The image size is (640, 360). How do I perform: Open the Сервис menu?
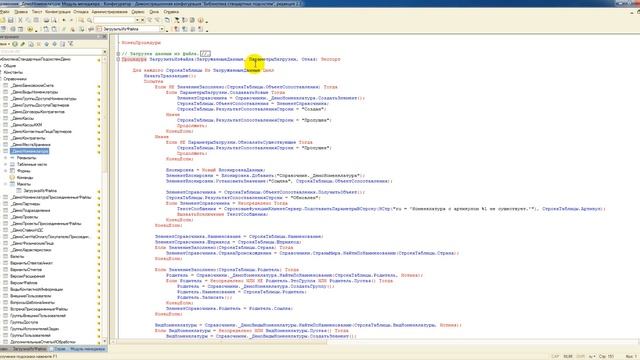(x=138, y=12)
